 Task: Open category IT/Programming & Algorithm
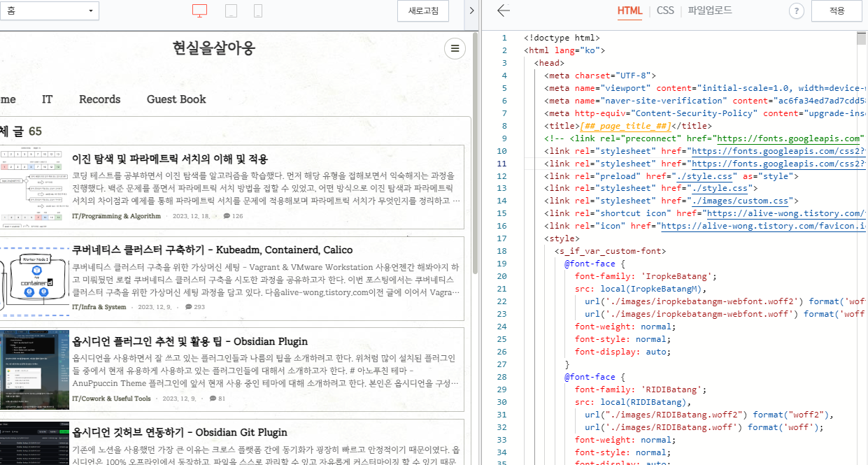[x=116, y=216]
